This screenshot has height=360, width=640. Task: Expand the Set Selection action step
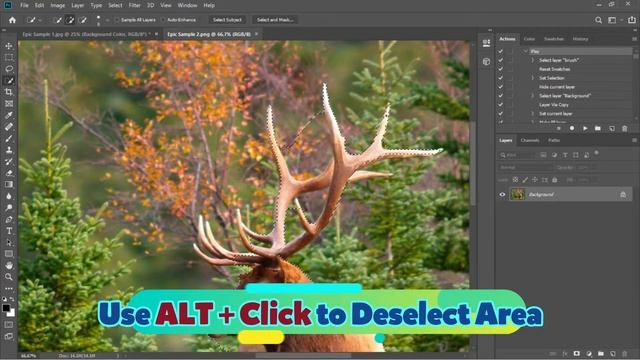click(x=533, y=78)
